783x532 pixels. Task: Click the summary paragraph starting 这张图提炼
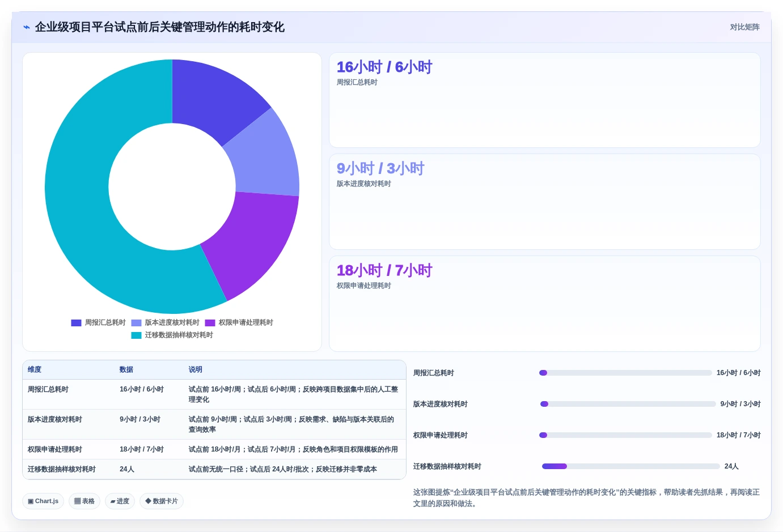586,498
